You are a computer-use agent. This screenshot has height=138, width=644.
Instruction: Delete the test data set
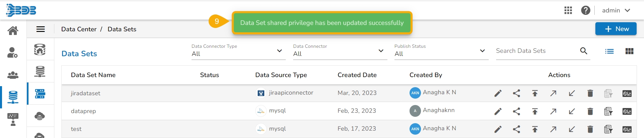pyautogui.click(x=590, y=129)
